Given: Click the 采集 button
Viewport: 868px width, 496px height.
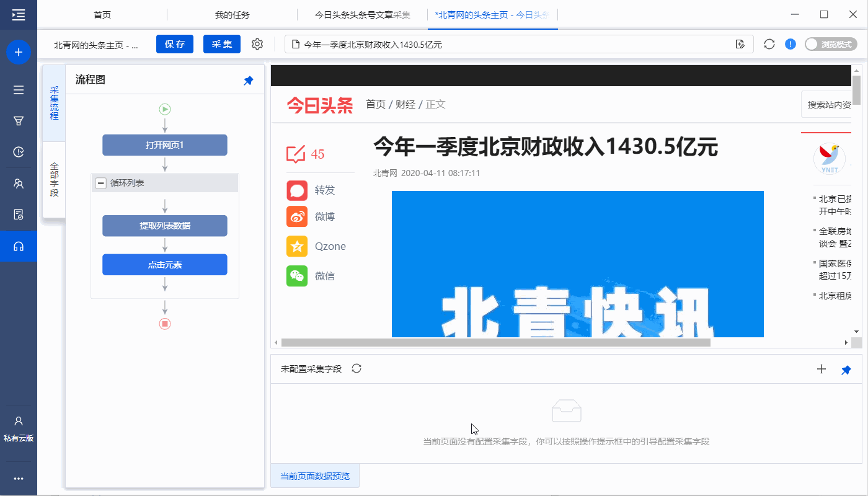Looking at the screenshot, I should coord(222,44).
